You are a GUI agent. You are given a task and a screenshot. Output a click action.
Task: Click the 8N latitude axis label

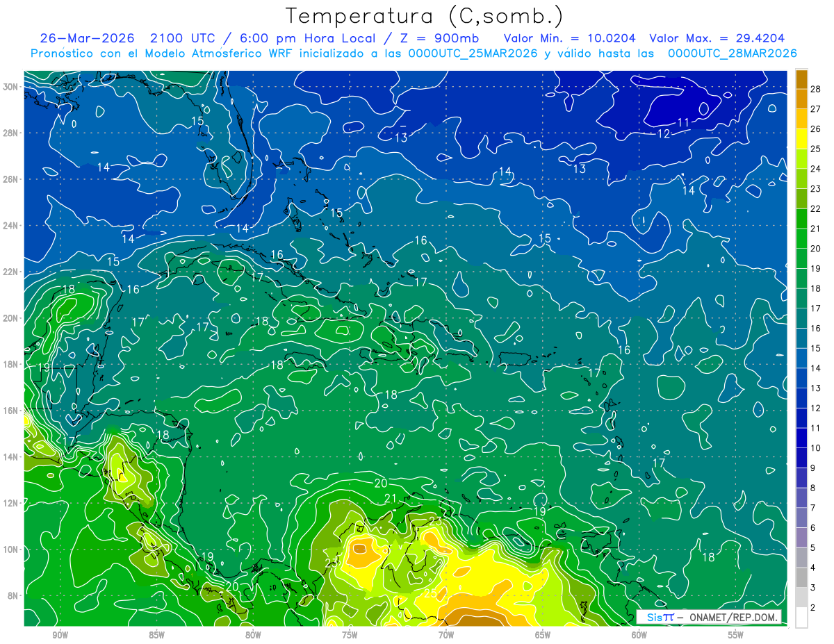click(x=14, y=595)
